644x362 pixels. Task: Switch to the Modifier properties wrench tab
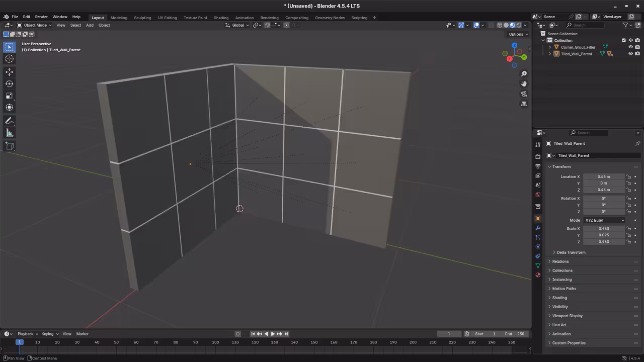538,228
